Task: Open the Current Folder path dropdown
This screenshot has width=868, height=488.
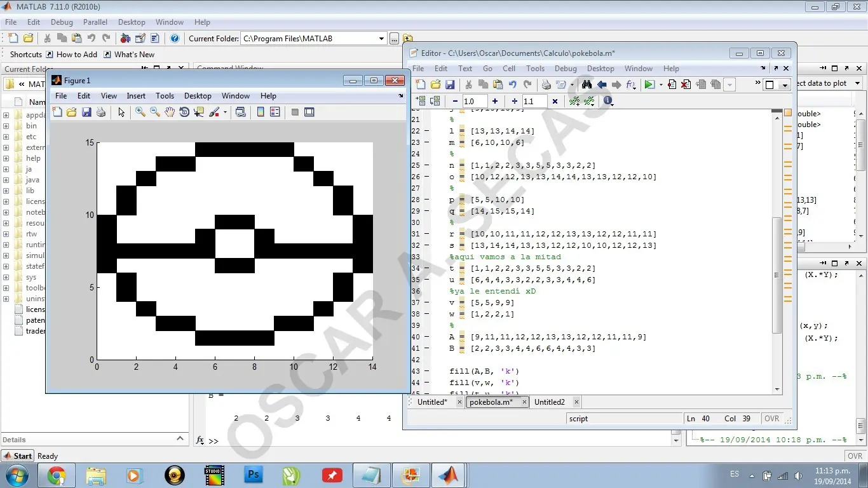Action: (381, 39)
